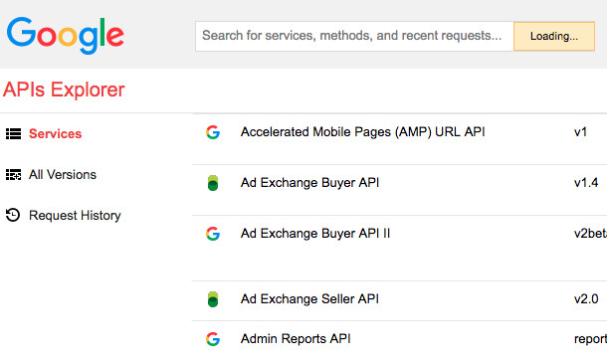Click the Admin Reports API Google icon
The image size is (607, 364).
(x=213, y=339)
